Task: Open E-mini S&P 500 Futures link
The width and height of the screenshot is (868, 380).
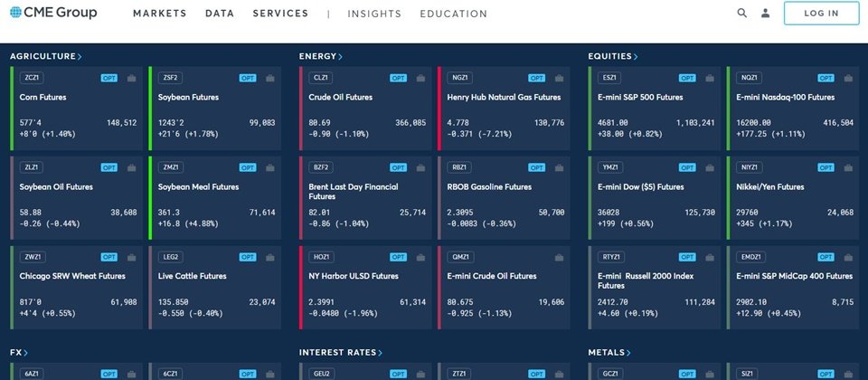Action: click(x=640, y=97)
